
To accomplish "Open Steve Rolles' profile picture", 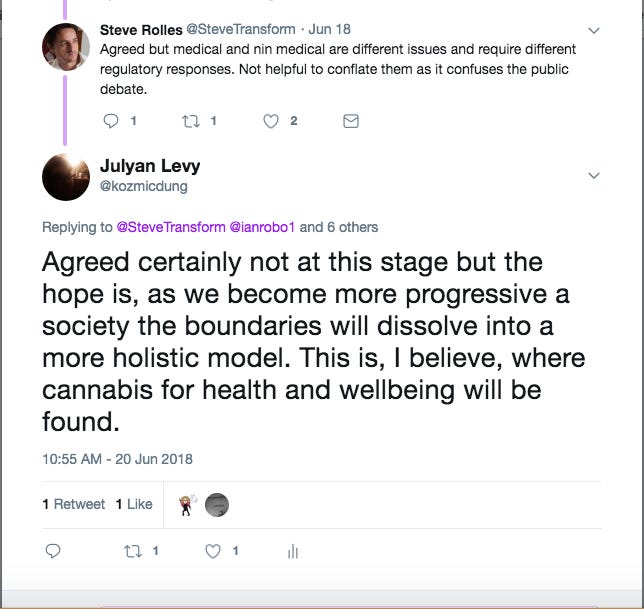I will click(66, 47).
